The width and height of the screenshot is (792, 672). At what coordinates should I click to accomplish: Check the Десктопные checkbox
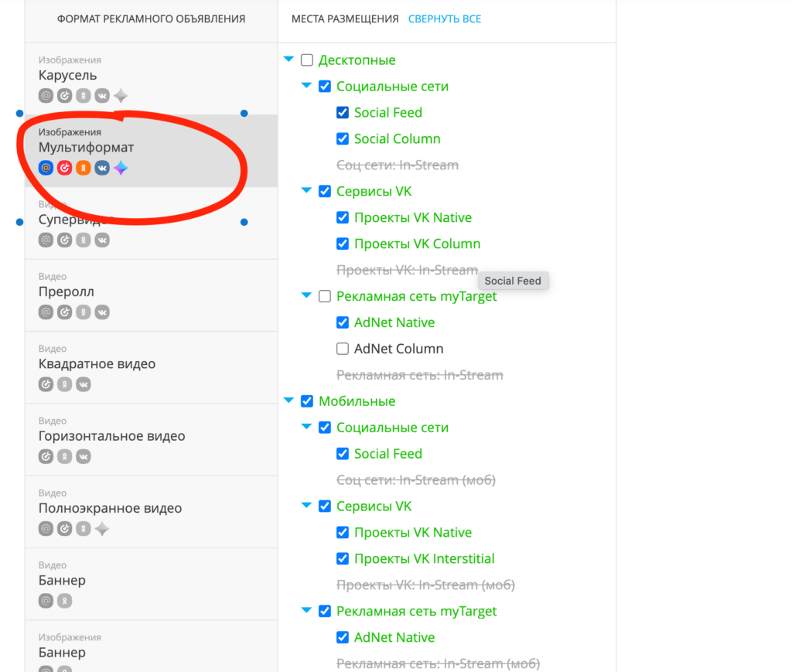pos(307,60)
